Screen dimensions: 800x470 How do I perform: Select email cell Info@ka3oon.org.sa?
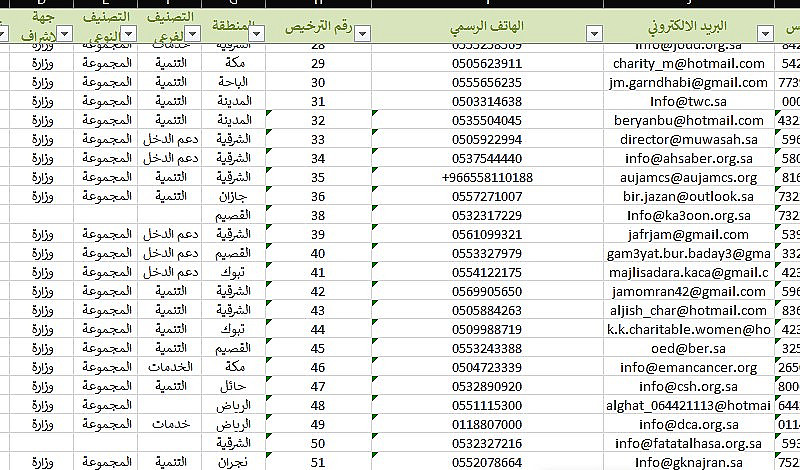pyautogui.click(x=689, y=215)
